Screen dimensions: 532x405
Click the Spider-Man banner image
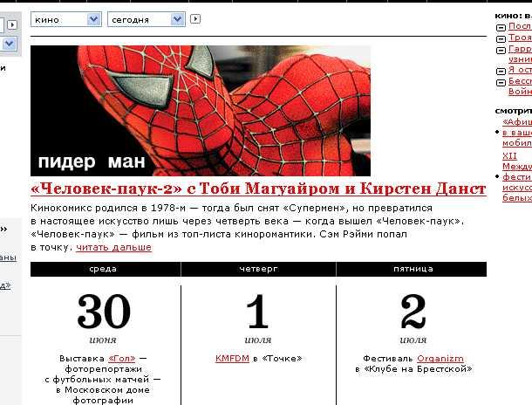tap(201, 111)
